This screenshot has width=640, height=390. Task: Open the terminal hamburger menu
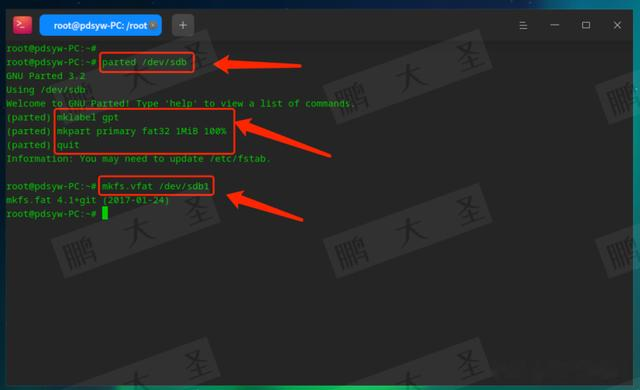[x=523, y=25]
